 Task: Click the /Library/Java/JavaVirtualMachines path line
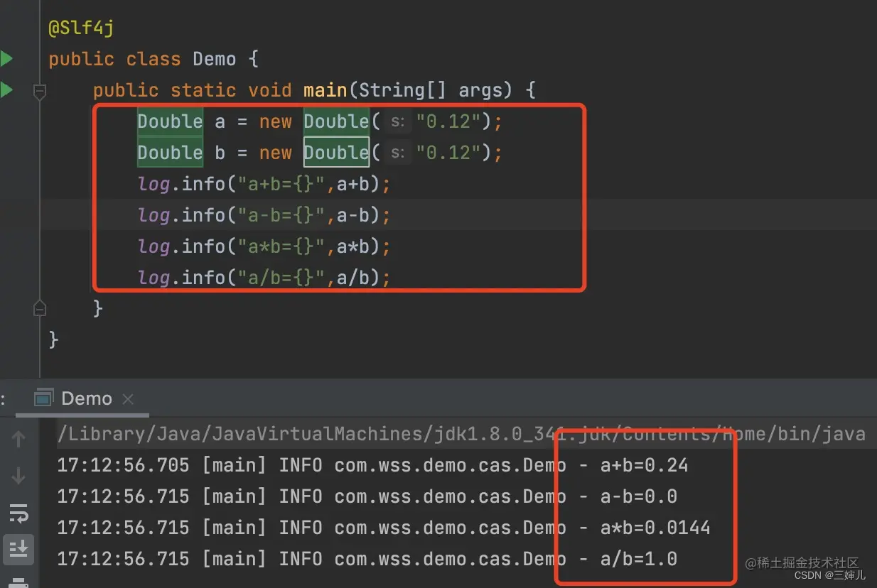point(461,434)
